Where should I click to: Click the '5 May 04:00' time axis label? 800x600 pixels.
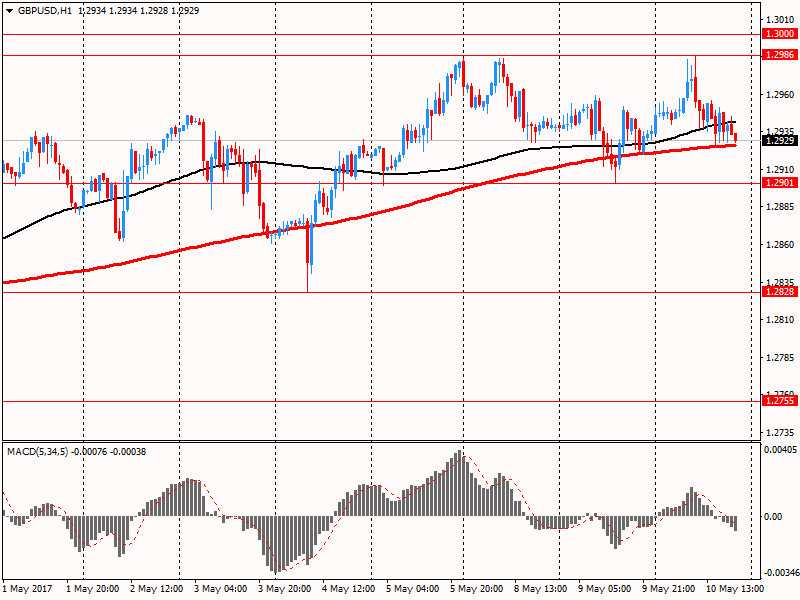click(x=413, y=589)
